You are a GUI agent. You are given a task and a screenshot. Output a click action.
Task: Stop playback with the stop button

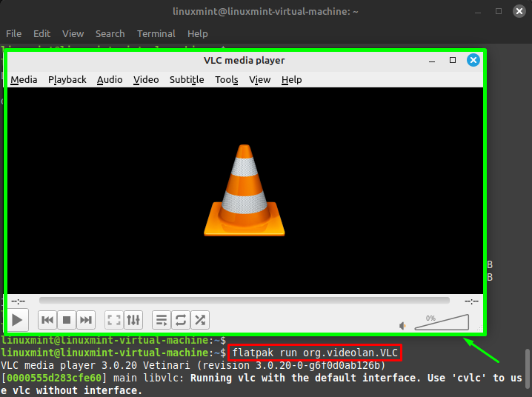click(x=67, y=320)
